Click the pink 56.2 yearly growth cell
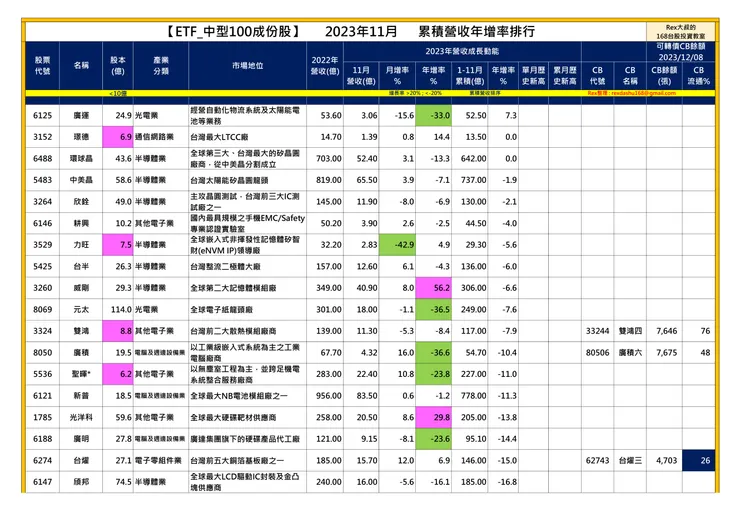This screenshot has width=740, height=523. click(433, 288)
